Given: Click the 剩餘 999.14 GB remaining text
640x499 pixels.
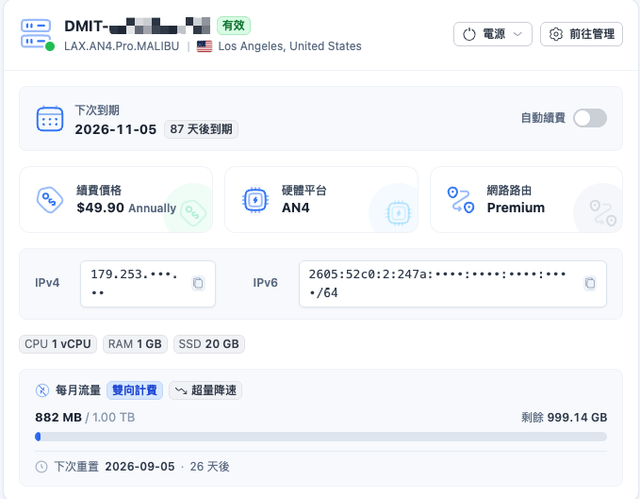Looking at the screenshot, I should click(x=564, y=417).
